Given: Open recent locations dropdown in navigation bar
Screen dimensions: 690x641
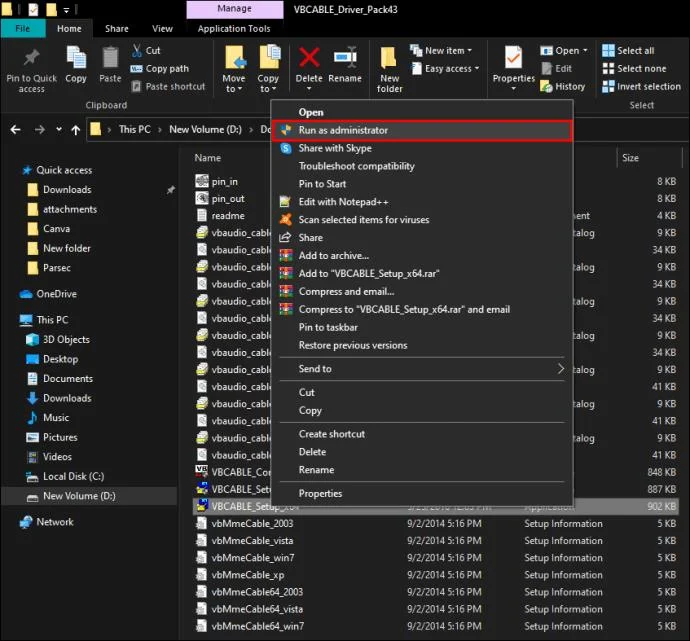Looking at the screenshot, I should (59, 129).
